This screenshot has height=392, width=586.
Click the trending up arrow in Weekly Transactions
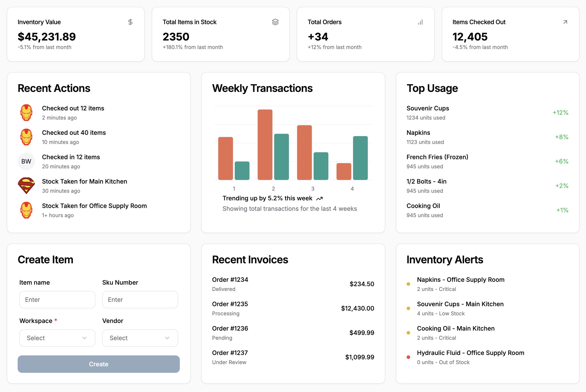click(319, 198)
